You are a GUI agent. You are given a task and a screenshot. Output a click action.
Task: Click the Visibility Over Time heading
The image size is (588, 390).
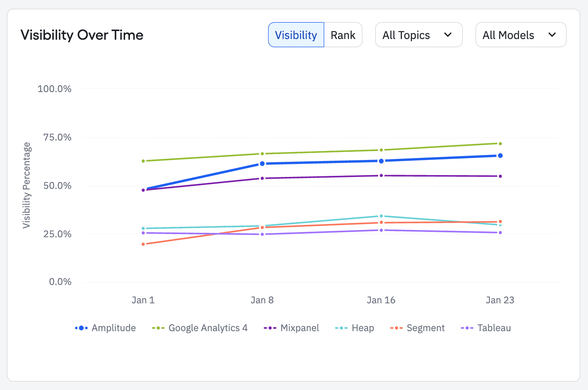82,35
